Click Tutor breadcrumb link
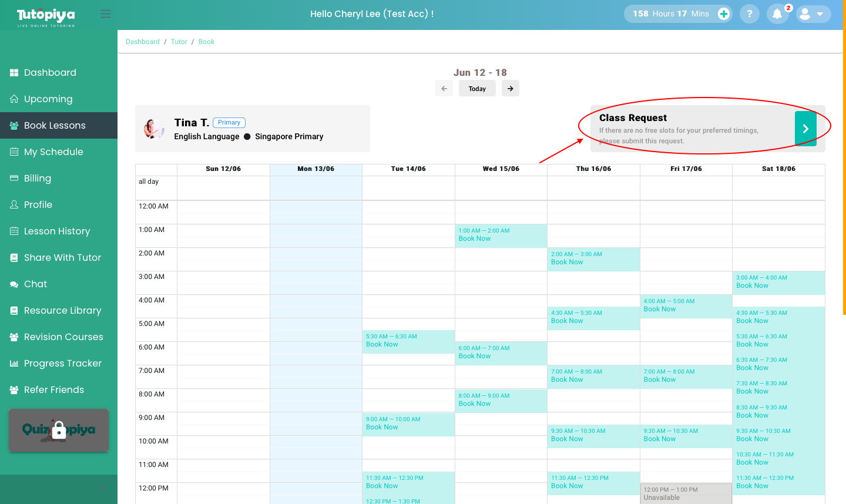 pyautogui.click(x=179, y=42)
